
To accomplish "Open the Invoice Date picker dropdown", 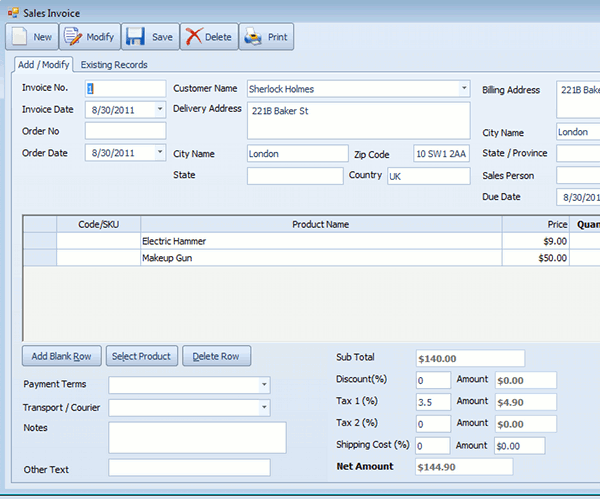I will [160, 110].
